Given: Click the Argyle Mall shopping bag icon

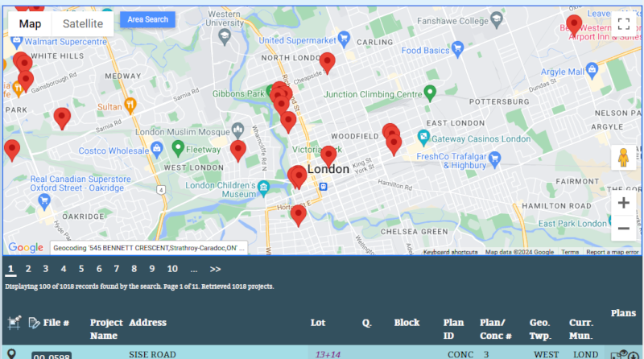Looking at the screenshot, I should point(592,71).
